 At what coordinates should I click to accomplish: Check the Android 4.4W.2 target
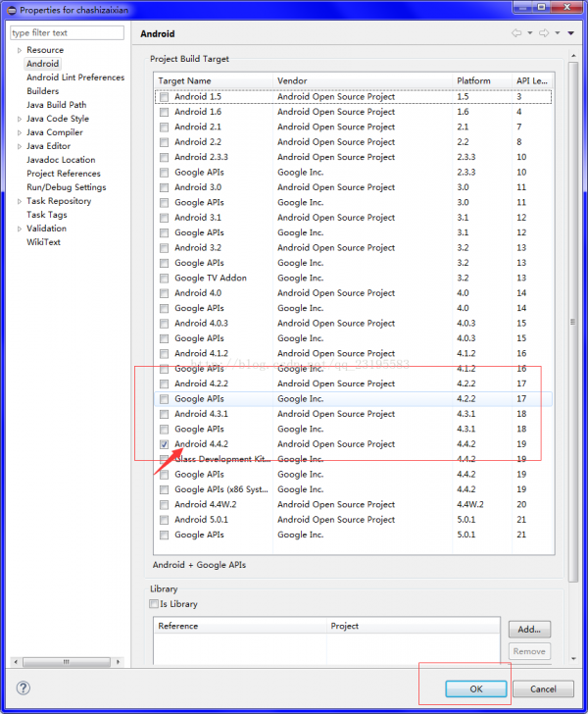(165, 504)
